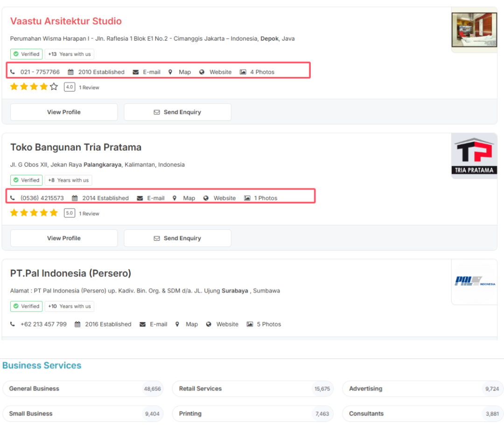Click the 5.0 star rating of Tria Pratama
504x425 pixels.
[70, 213]
